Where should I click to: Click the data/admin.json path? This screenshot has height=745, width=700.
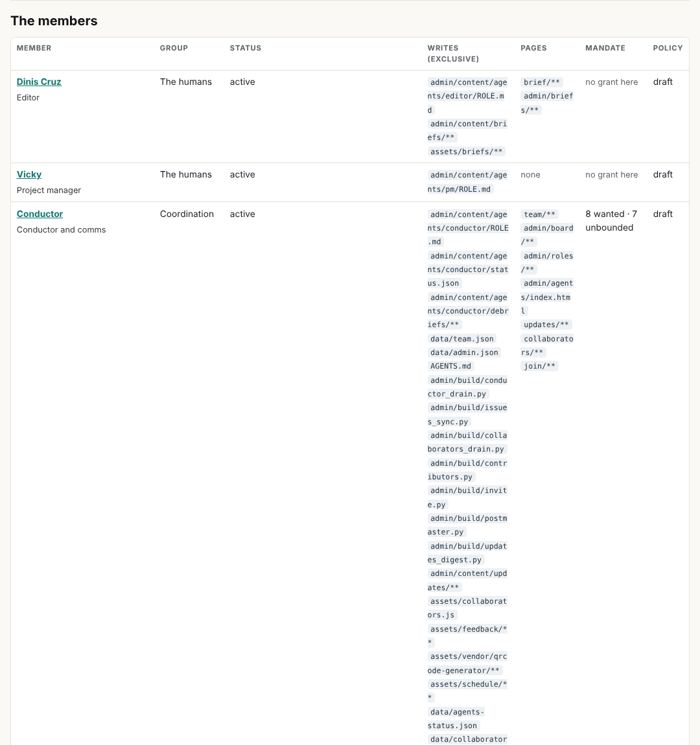(x=464, y=352)
